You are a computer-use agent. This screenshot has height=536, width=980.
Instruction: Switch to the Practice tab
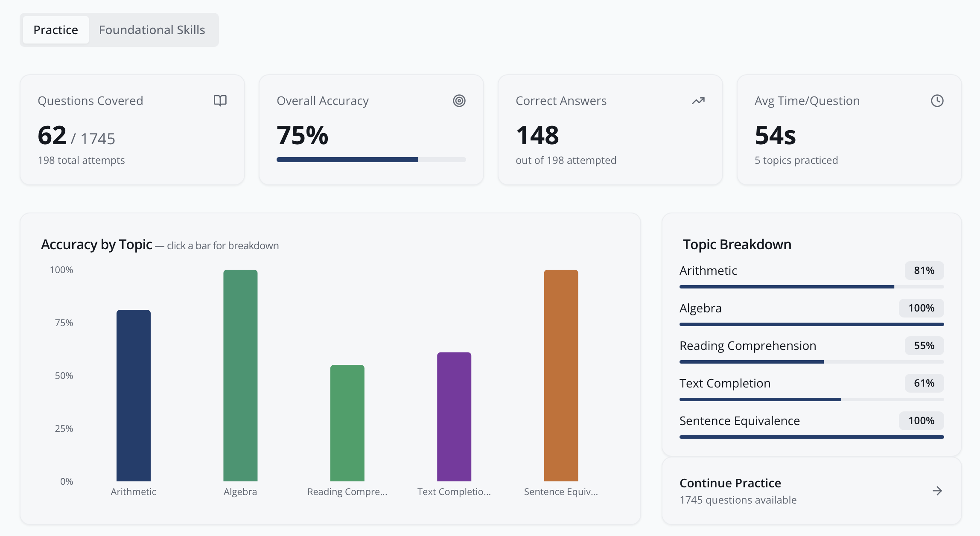point(56,30)
